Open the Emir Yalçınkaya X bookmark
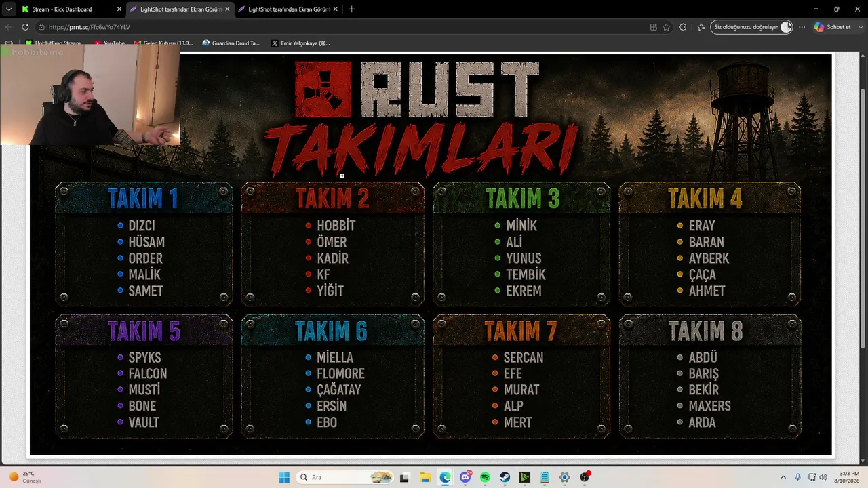Image resolution: width=868 pixels, height=488 pixels. 300,43
